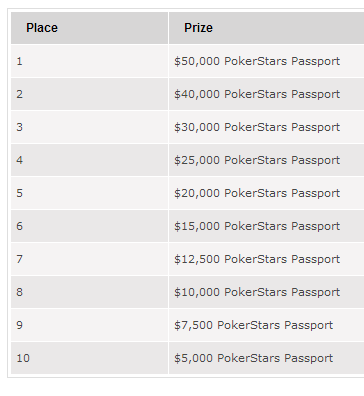Viewport: 364px width, 396px height.
Task: Select the $5,000 PokerStars Passport prize
Action: click(253, 358)
